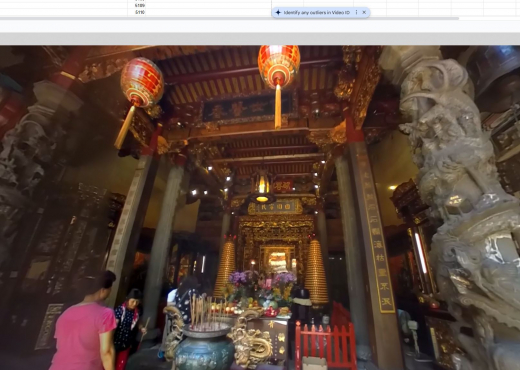Select the empty cell left of 5190
This screenshot has height=370, width=520.
63,12
